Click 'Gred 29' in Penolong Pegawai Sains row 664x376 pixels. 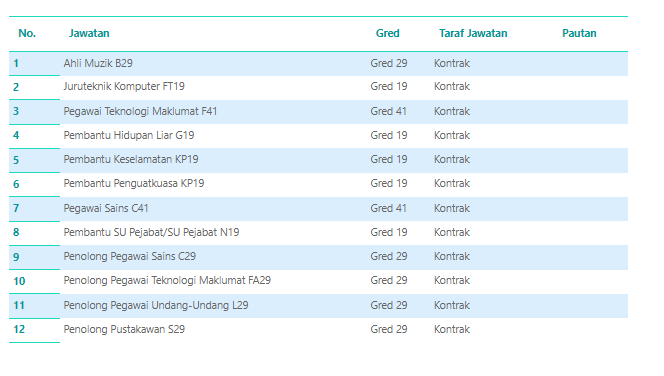pyautogui.click(x=389, y=257)
